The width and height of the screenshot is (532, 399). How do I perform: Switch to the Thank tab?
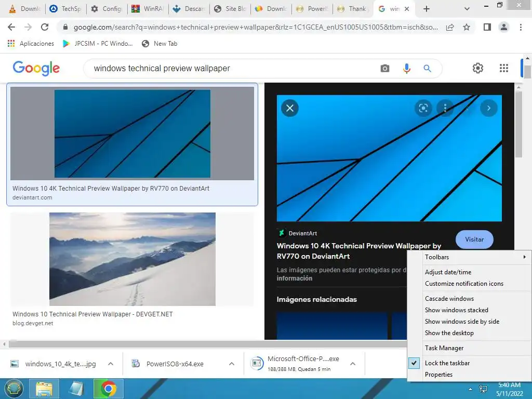pos(353,9)
